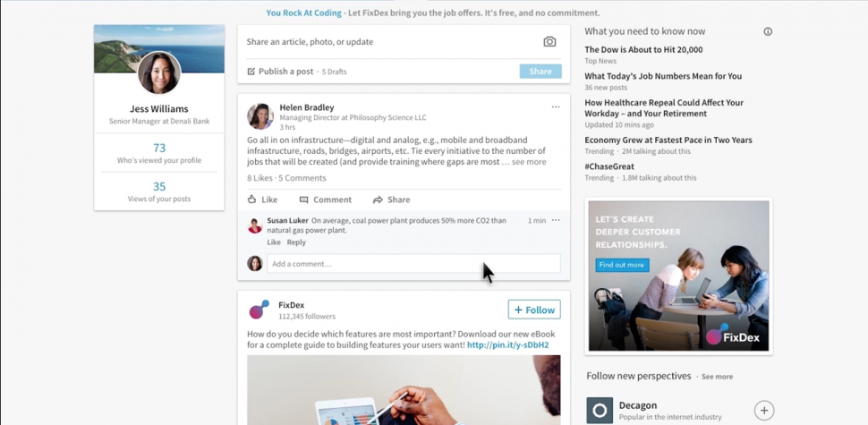Click the blue Share button
This screenshot has height=425, width=868.
[x=540, y=72]
